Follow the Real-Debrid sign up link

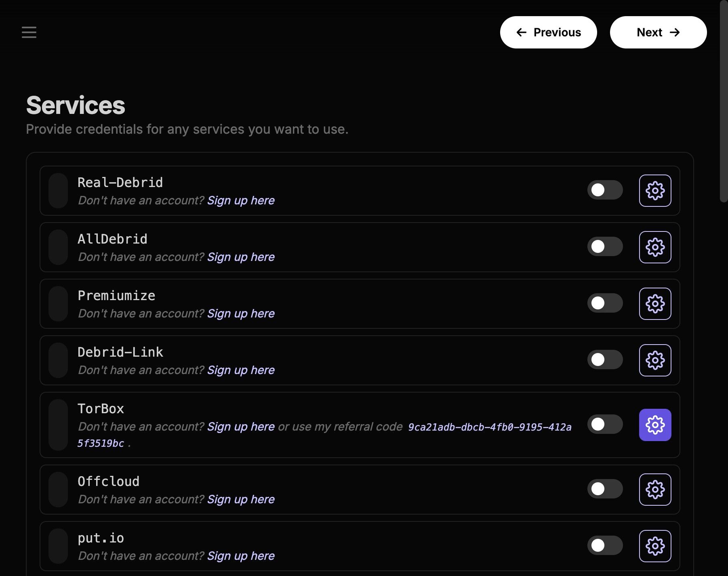pyautogui.click(x=241, y=201)
